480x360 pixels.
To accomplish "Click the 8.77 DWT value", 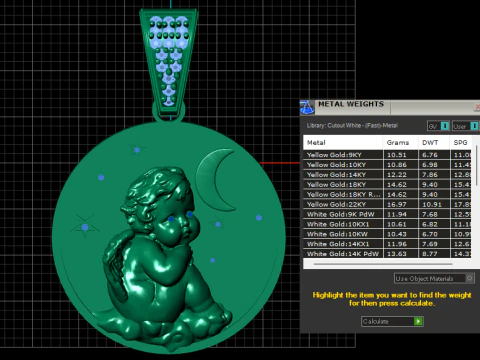I will (x=430, y=254).
